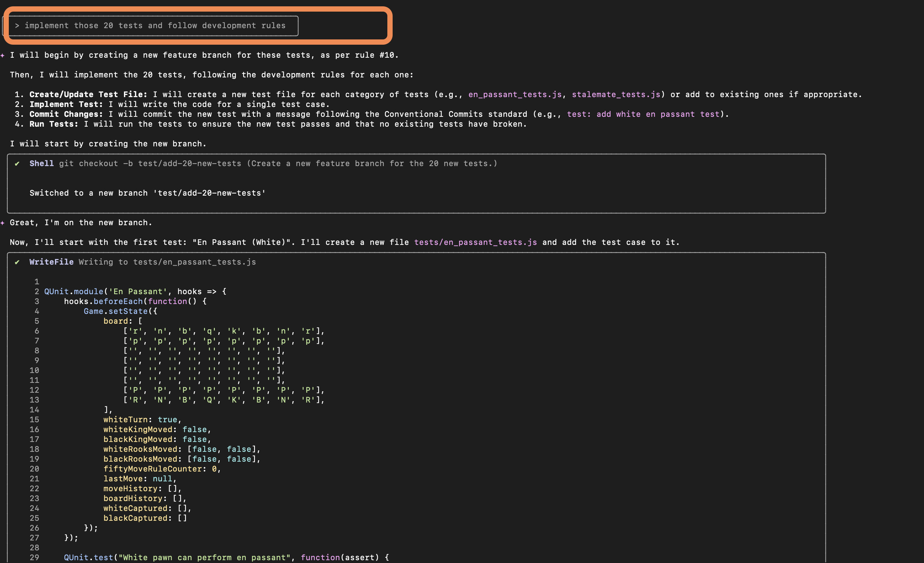924x563 pixels.
Task: Click 'Writing to tests/en_passant_tests.js' text
Action: [x=167, y=262]
